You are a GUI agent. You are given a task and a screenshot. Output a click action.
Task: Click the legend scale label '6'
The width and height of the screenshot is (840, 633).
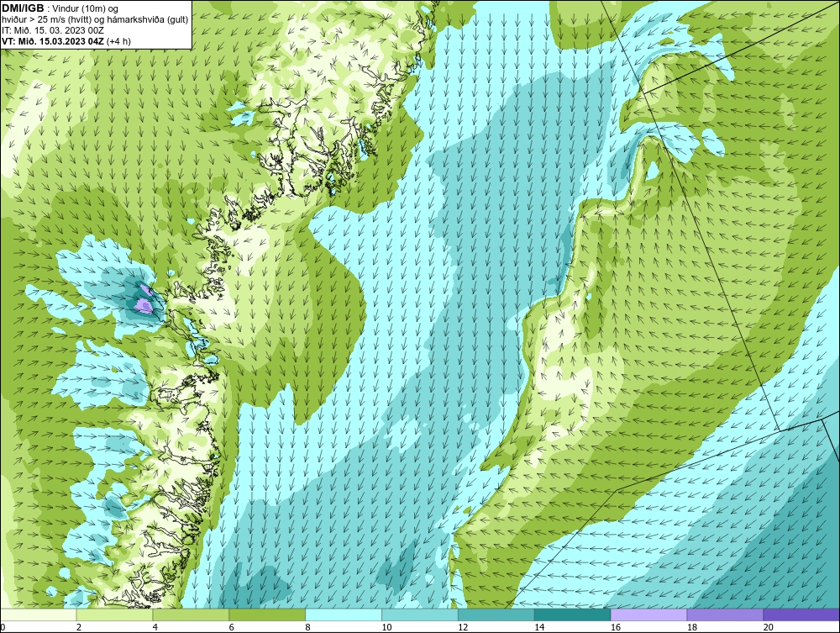click(x=232, y=627)
